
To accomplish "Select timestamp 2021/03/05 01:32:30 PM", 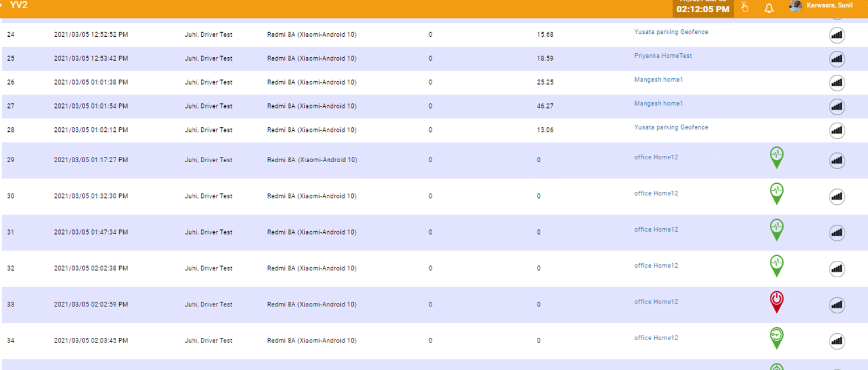I will (91, 197).
